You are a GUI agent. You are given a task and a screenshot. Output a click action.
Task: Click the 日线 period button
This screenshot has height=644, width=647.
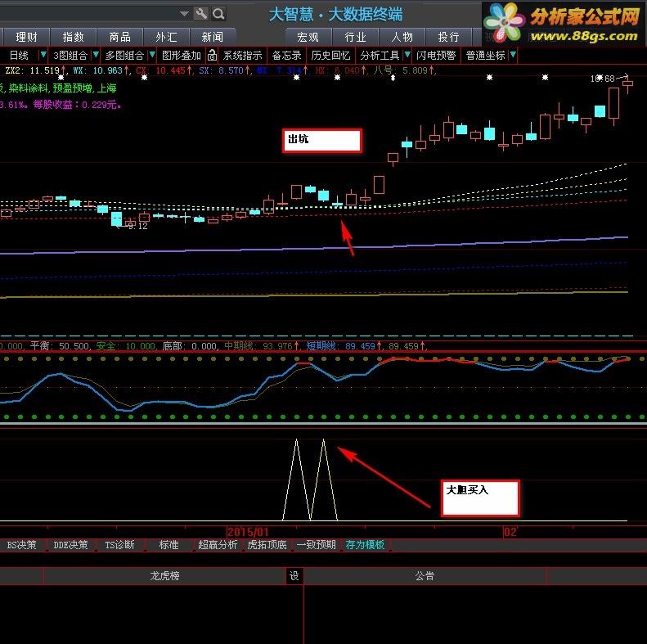coord(19,56)
